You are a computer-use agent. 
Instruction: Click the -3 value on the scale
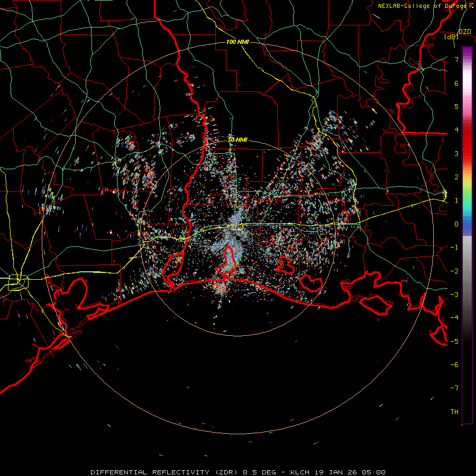point(454,295)
